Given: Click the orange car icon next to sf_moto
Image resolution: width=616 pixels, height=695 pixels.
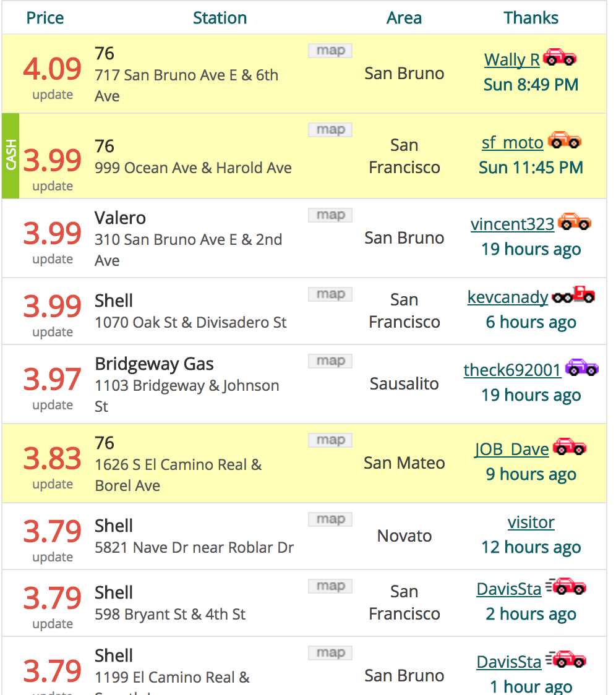Looking at the screenshot, I should pyautogui.click(x=564, y=140).
